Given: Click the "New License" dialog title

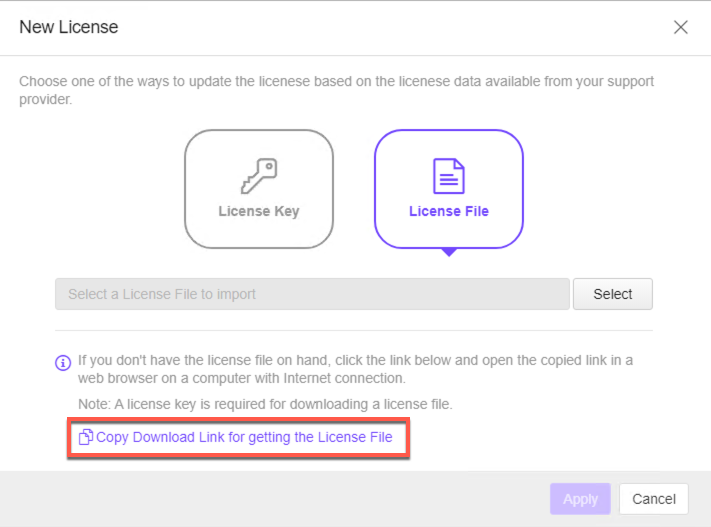Looking at the screenshot, I should [69, 27].
